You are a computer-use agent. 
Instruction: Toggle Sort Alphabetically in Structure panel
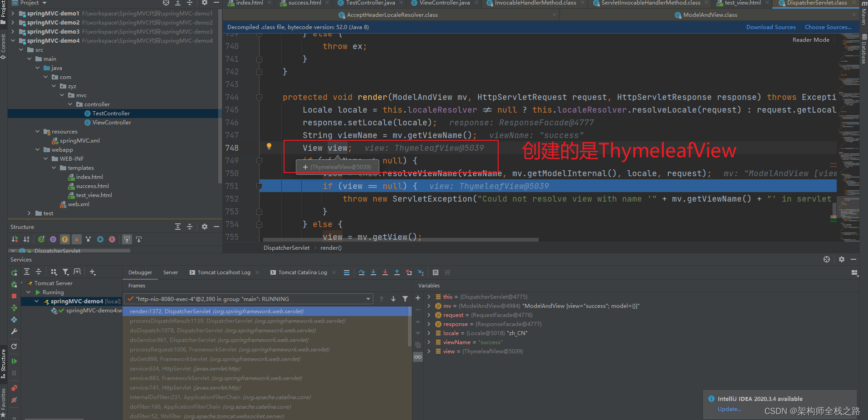click(x=26, y=239)
